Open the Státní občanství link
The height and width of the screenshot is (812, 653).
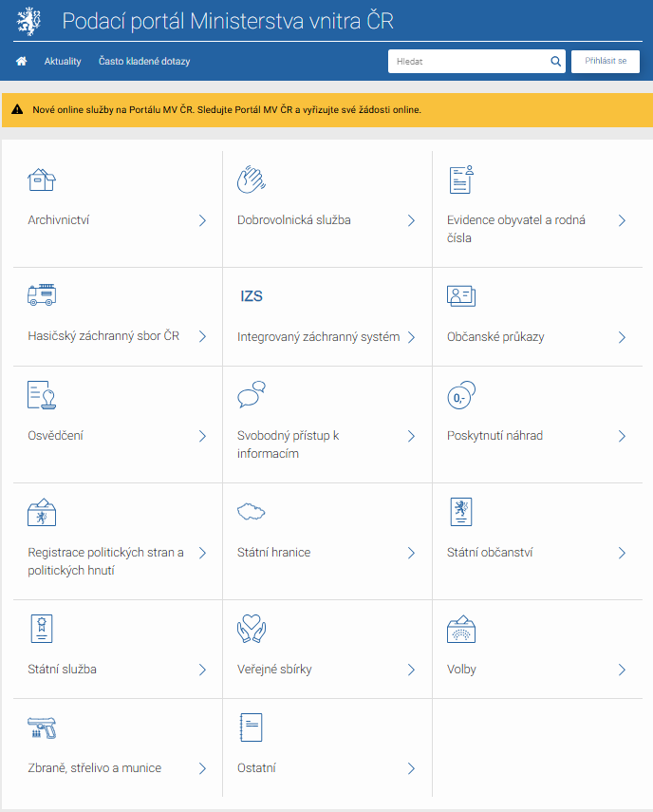coord(491,553)
